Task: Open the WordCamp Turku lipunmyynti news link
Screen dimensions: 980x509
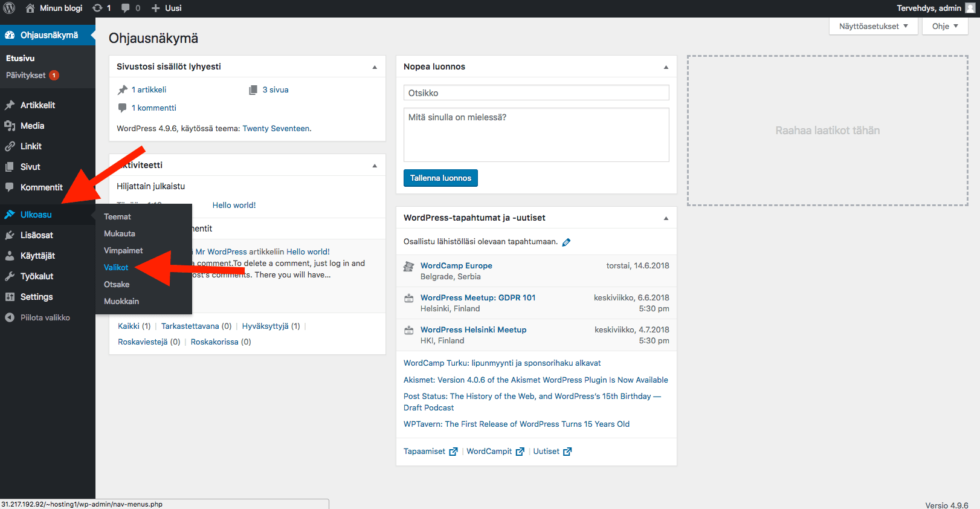Action: [x=502, y=363]
